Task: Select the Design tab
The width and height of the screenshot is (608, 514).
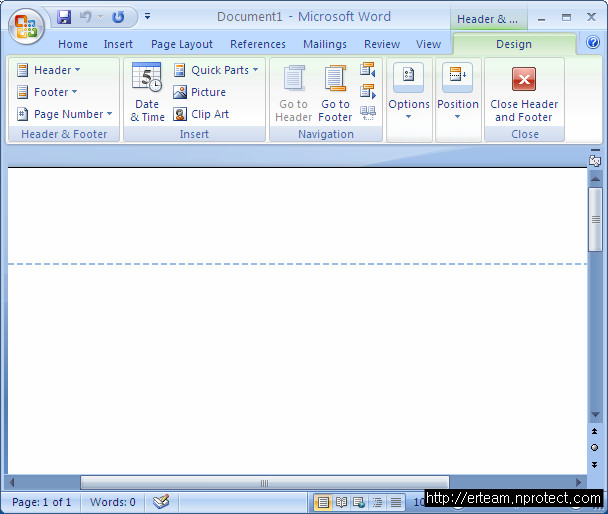Action: (514, 44)
